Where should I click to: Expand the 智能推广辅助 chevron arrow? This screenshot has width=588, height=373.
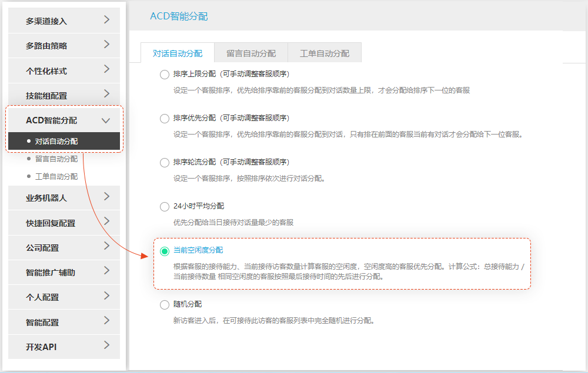click(x=106, y=271)
